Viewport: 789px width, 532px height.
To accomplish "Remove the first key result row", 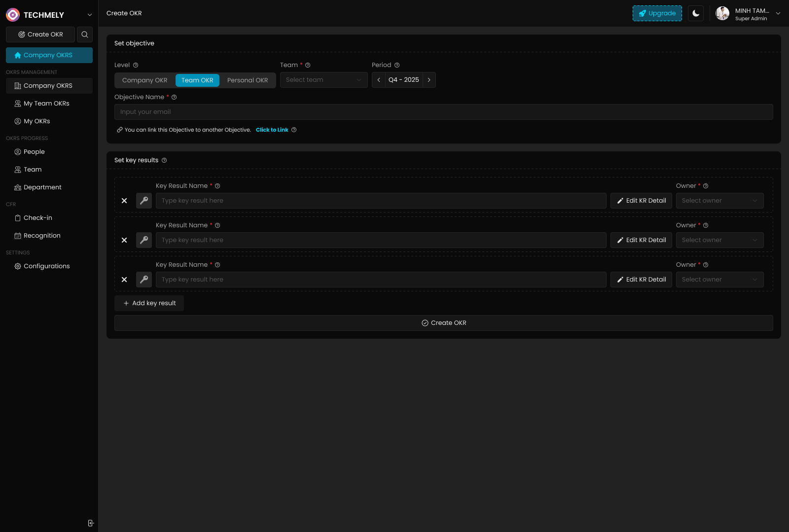I will (124, 201).
